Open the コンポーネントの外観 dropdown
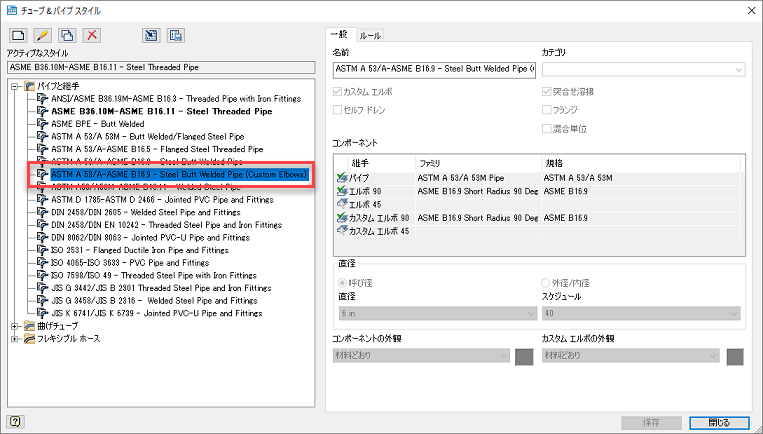This screenshot has width=763, height=434. pyautogui.click(x=421, y=356)
